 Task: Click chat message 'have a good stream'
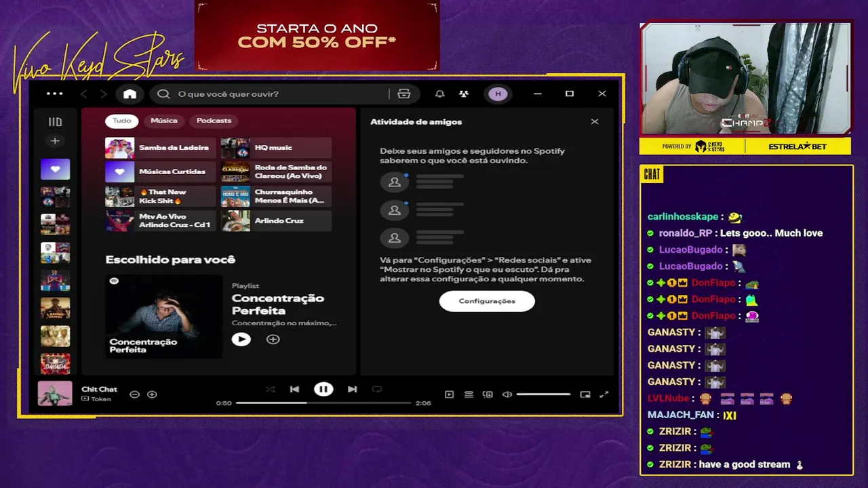(745, 464)
